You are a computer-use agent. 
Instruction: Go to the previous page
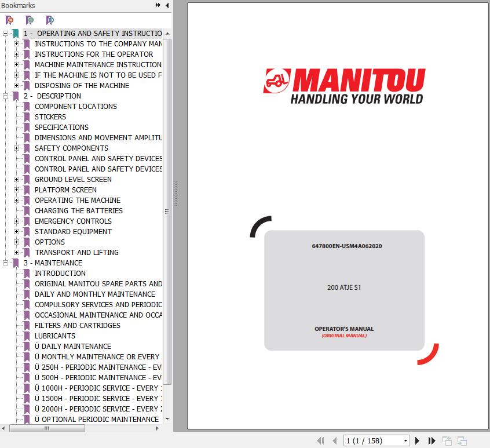335,440
